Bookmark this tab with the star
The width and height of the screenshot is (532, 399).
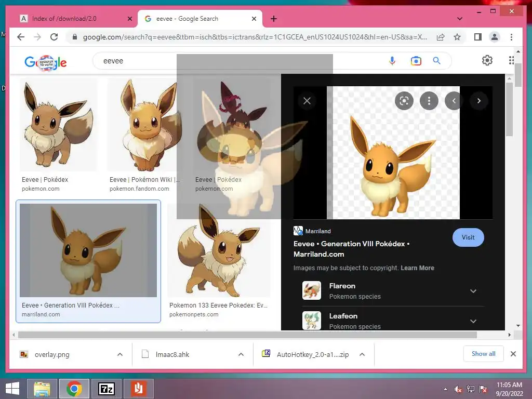click(x=457, y=37)
